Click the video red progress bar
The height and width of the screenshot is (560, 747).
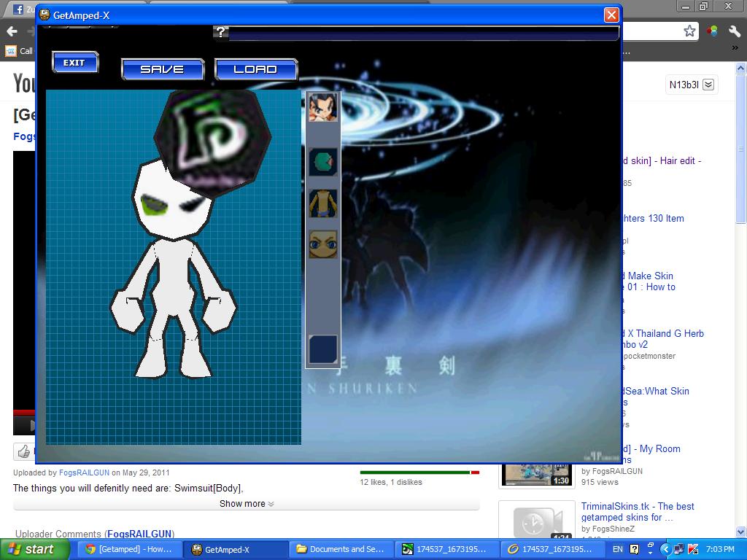24,413
